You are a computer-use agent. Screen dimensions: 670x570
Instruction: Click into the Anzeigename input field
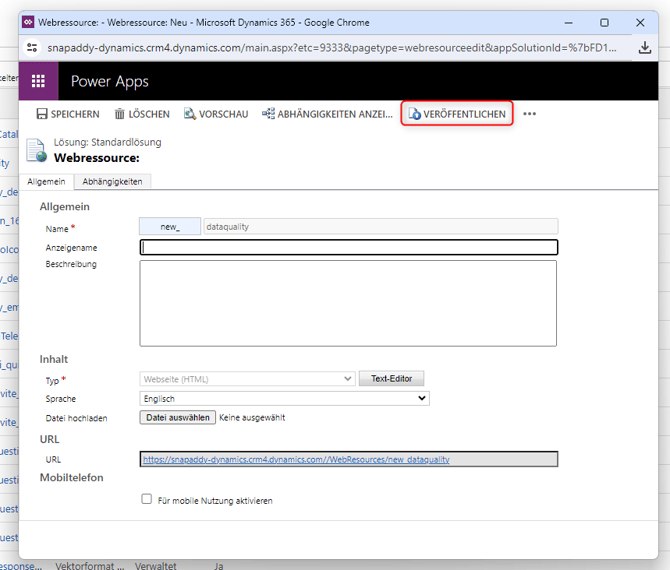point(348,247)
